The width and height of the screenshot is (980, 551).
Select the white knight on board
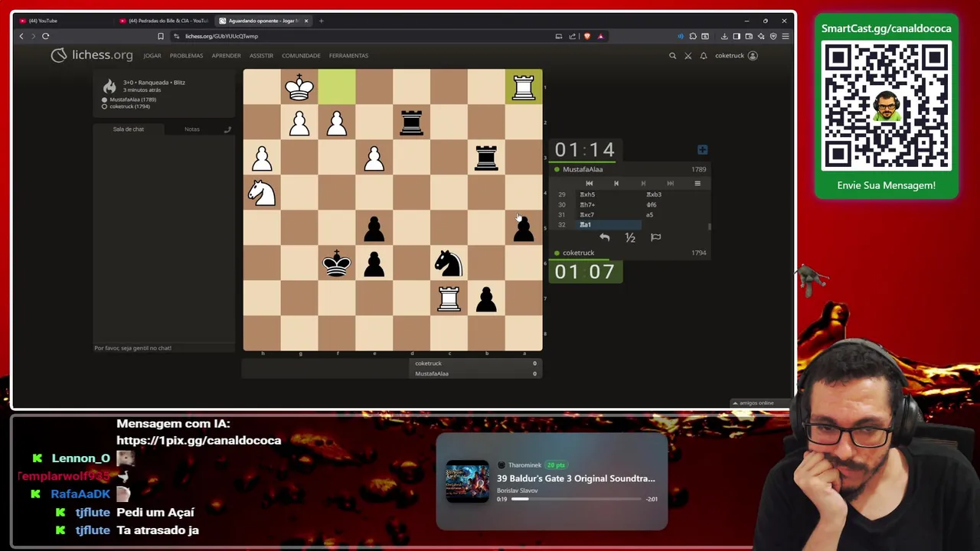pos(262,194)
